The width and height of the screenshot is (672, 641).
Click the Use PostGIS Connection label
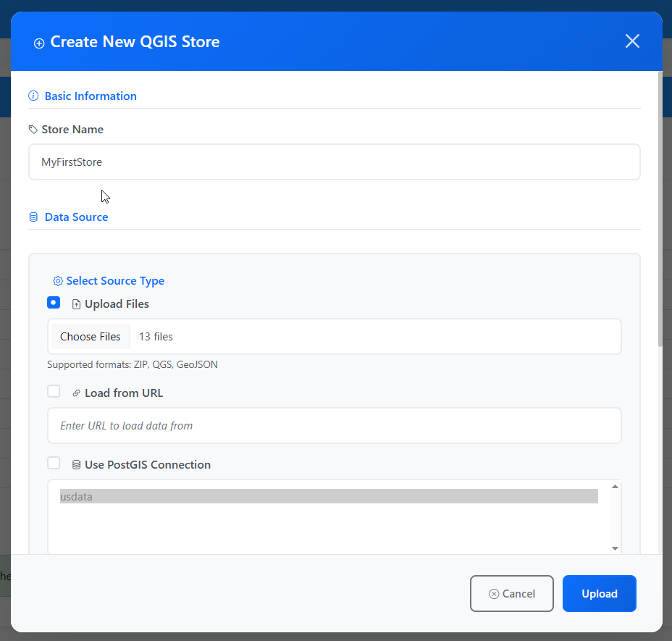[148, 465]
